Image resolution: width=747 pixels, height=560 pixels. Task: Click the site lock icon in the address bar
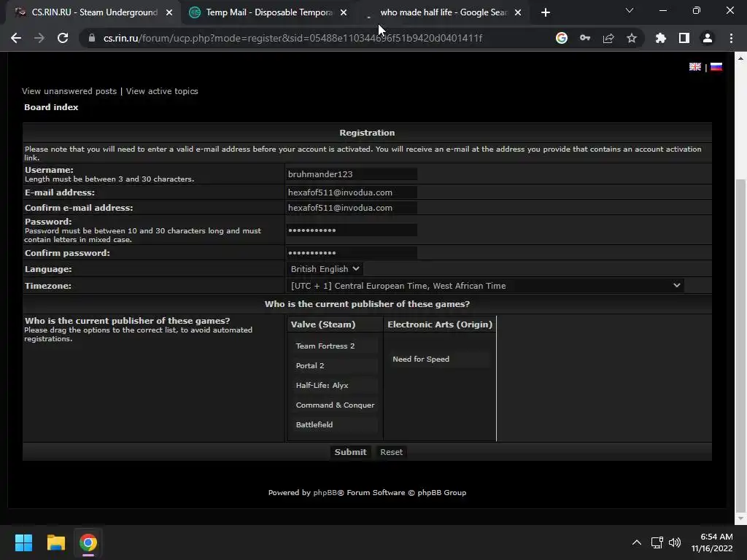[91, 38]
